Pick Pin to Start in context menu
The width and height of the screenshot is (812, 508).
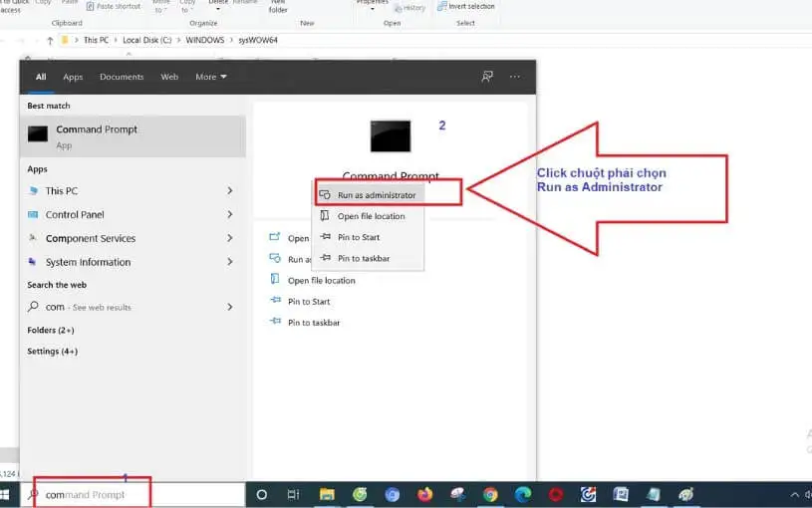(x=369, y=237)
